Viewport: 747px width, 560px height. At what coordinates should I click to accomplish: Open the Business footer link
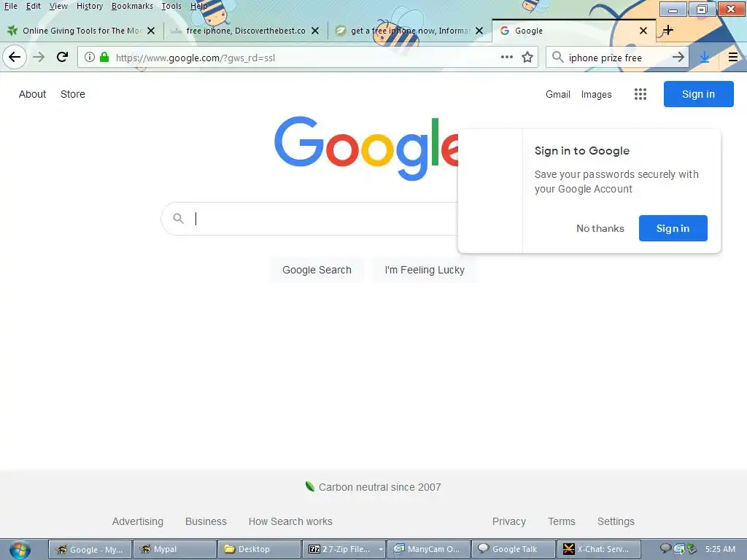[x=206, y=521]
